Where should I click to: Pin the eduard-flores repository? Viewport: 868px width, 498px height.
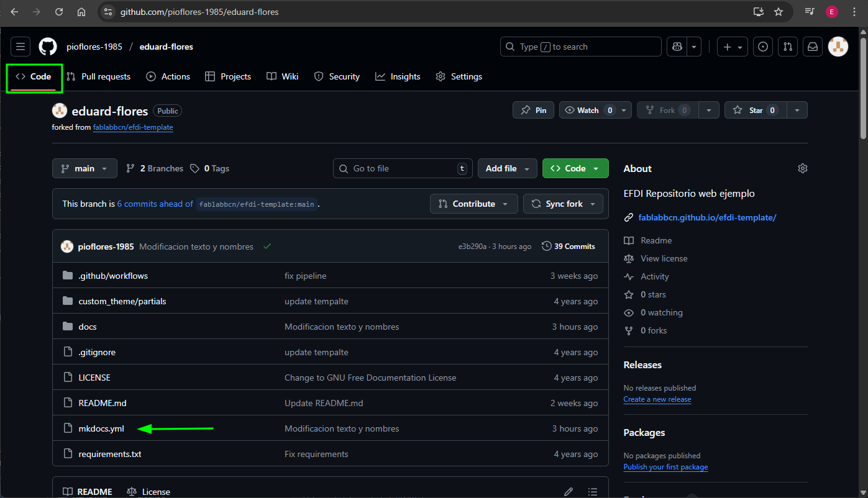(533, 110)
